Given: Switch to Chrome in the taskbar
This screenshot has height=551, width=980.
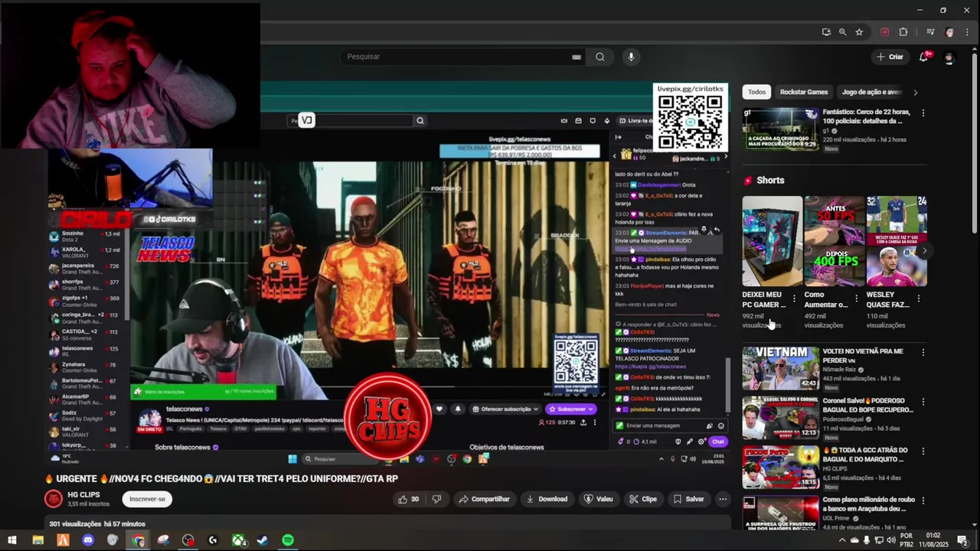Looking at the screenshot, I should click(138, 540).
